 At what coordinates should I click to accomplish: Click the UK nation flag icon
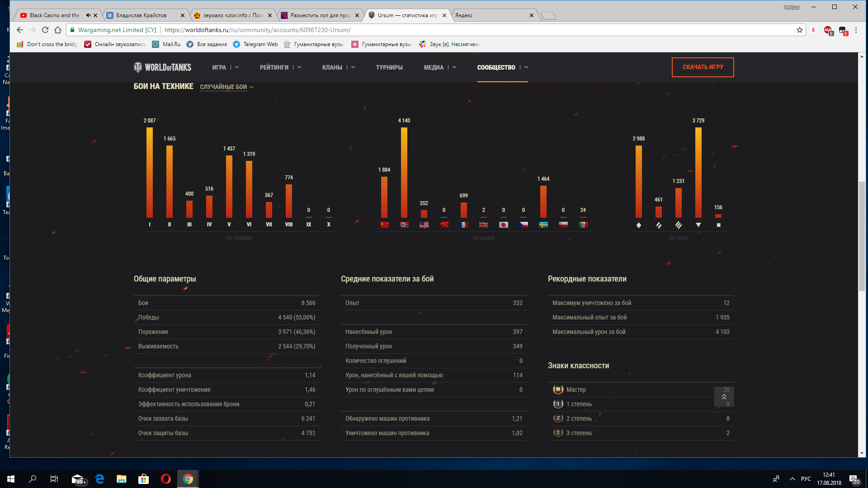click(484, 225)
